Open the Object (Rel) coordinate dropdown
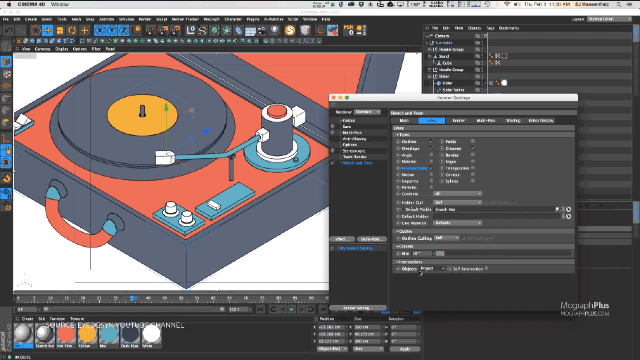This screenshot has width=640, height=360. [333, 349]
